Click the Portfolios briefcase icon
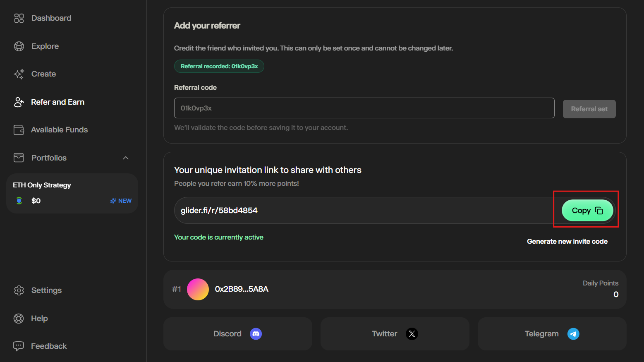This screenshot has height=362, width=644. coord(19,158)
